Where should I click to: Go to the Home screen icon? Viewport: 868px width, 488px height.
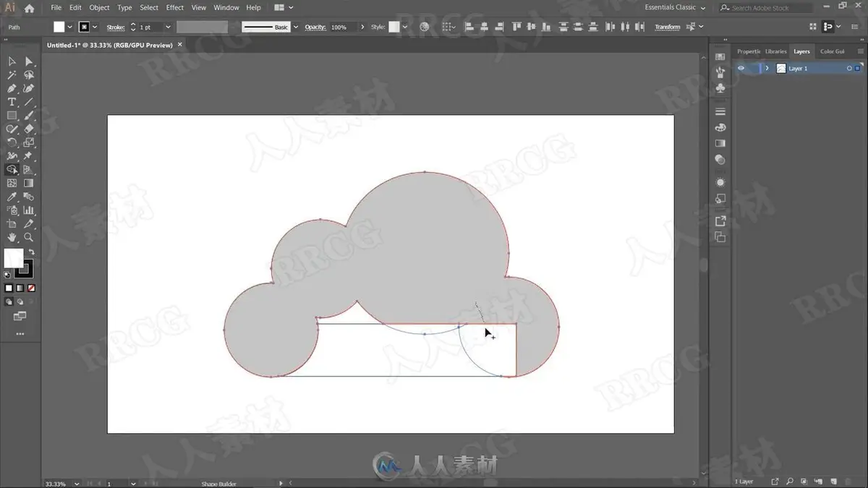(x=29, y=8)
